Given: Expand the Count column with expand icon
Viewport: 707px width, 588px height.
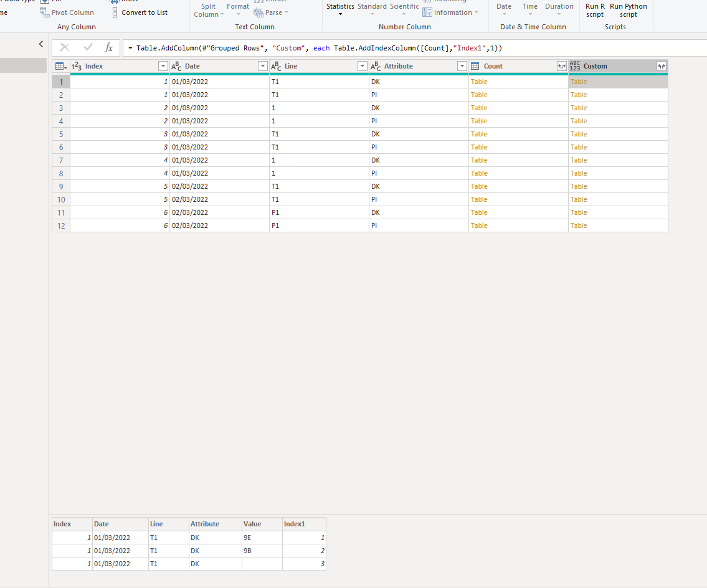Looking at the screenshot, I should click(561, 66).
